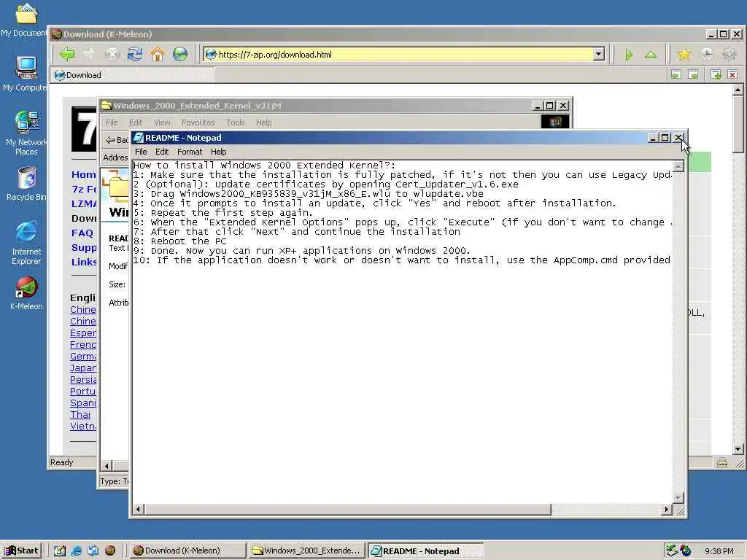Image resolution: width=747 pixels, height=560 pixels.
Task: Click the 9:38 PM taskbar clock
Action: [x=719, y=551]
